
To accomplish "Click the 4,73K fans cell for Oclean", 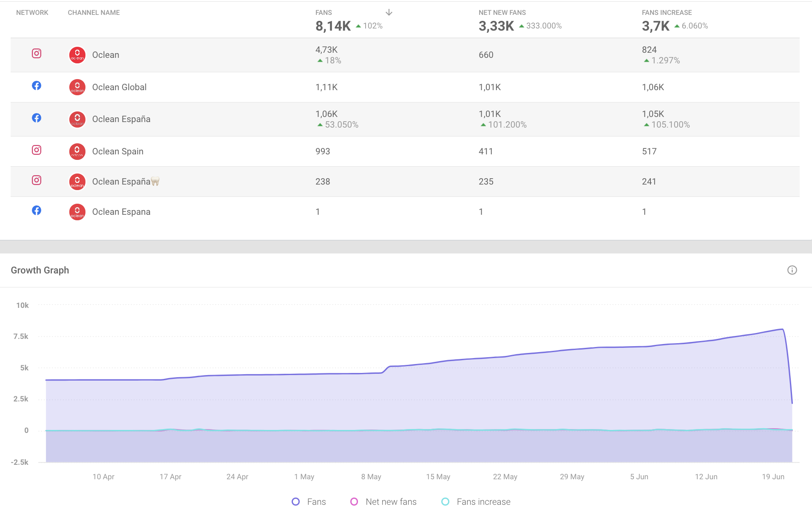I will coord(327,50).
